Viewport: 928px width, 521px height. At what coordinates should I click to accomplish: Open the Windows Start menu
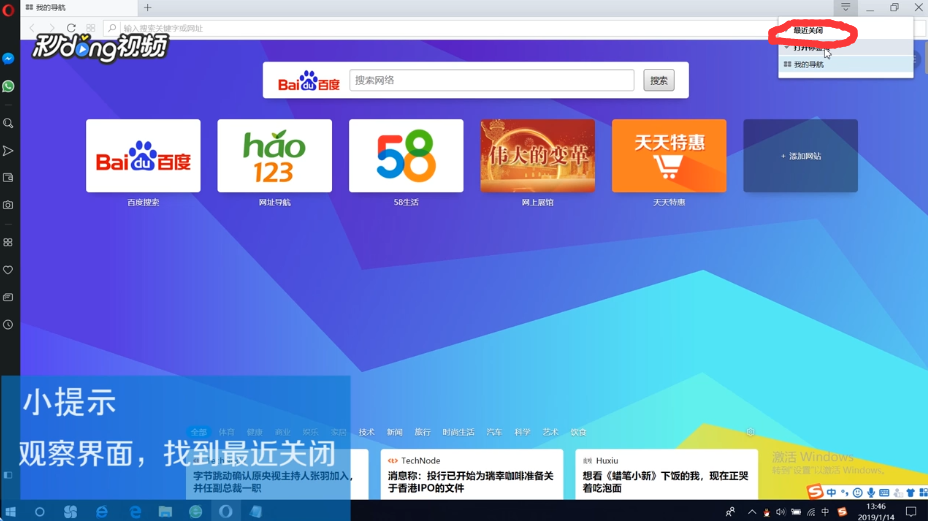(10, 511)
